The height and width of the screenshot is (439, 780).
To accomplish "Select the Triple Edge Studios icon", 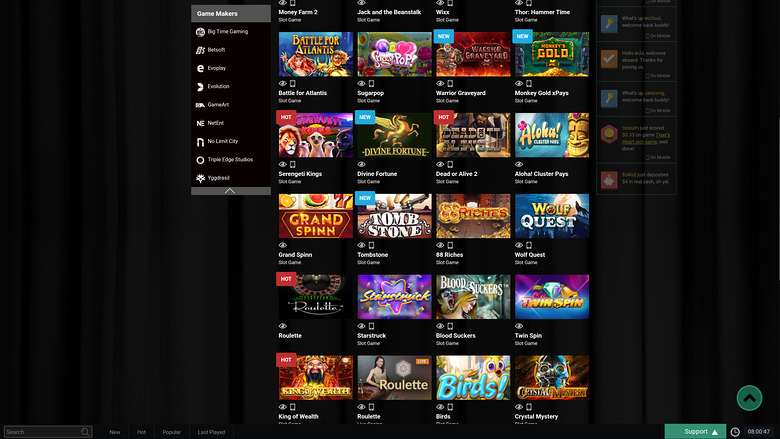I will click(x=200, y=160).
